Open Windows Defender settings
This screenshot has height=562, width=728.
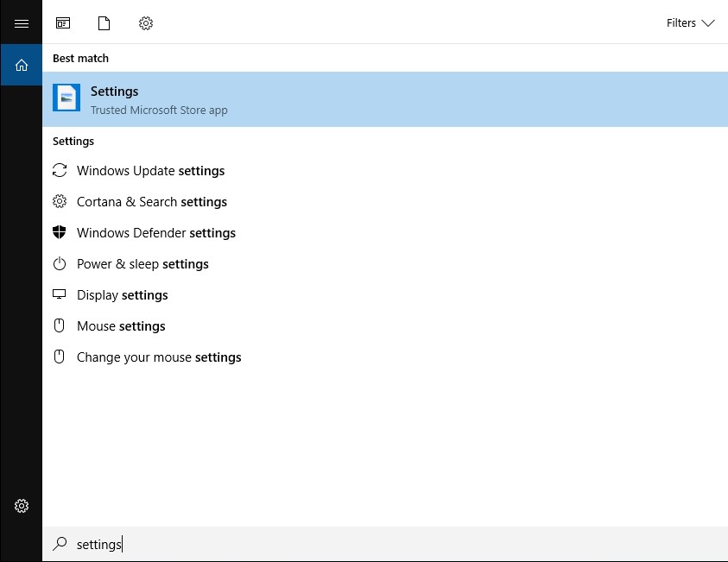(x=156, y=232)
